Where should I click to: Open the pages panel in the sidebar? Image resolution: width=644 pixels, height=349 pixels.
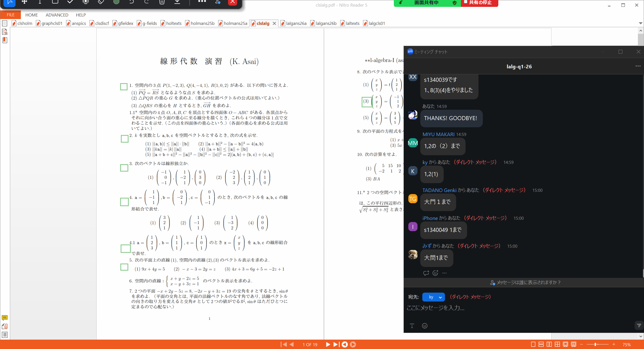point(5,23)
